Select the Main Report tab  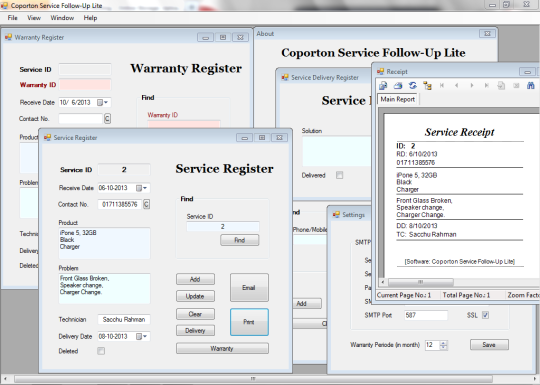[x=397, y=99]
